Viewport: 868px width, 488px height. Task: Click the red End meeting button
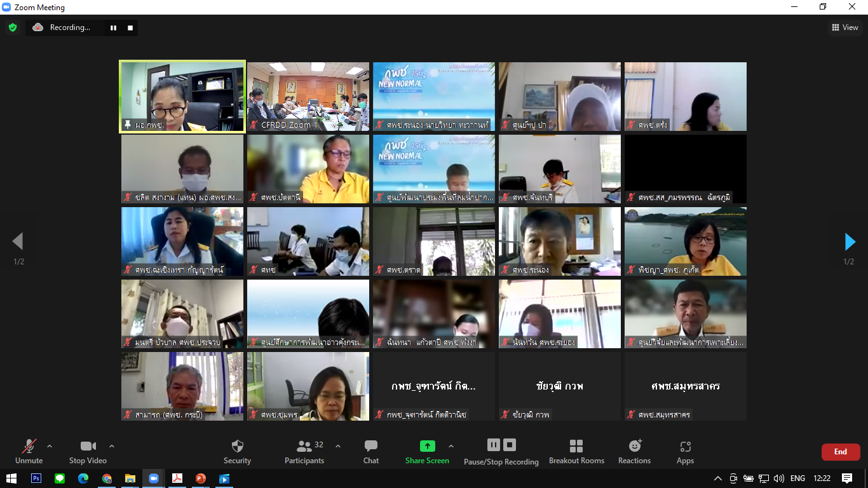click(841, 452)
